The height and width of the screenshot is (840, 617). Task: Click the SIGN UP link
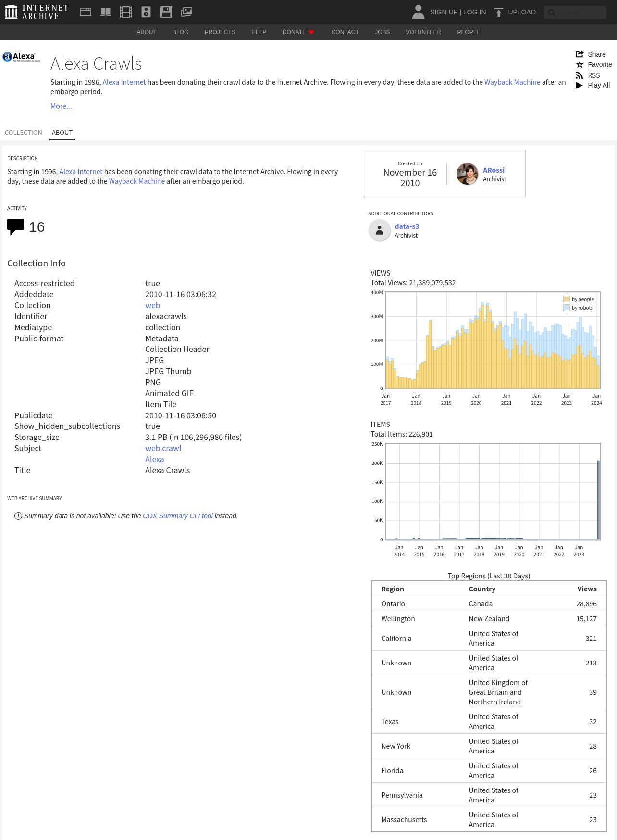point(444,12)
